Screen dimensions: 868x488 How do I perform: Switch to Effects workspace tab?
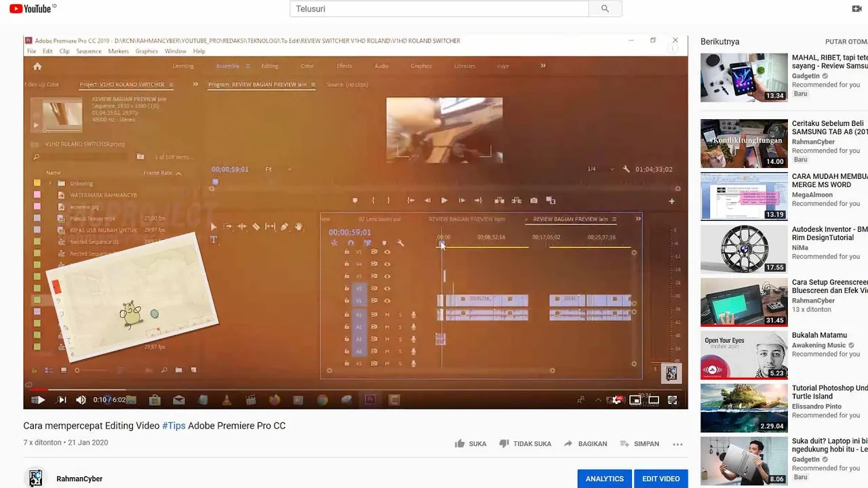344,66
